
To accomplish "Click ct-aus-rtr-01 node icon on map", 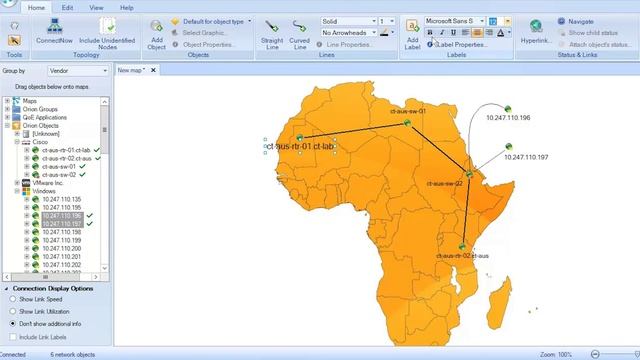I will click(x=300, y=138).
